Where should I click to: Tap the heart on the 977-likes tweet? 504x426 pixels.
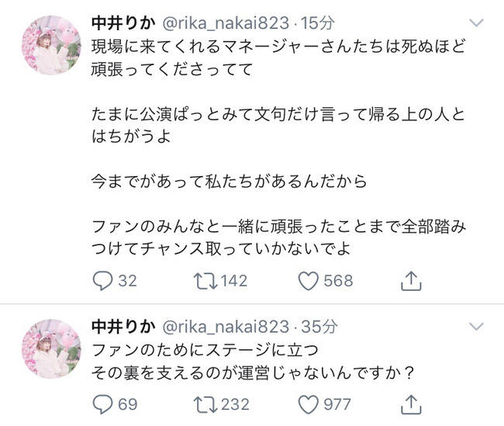pos(309,403)
